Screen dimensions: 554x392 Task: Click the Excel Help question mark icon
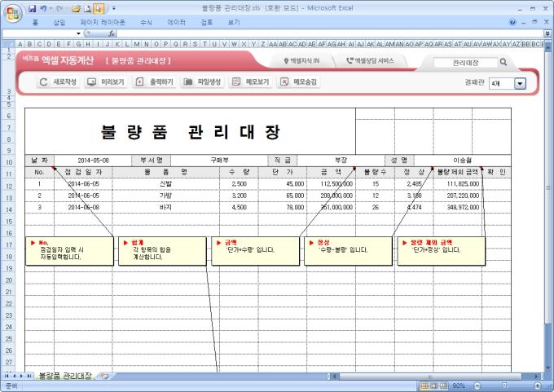point(512,22)
